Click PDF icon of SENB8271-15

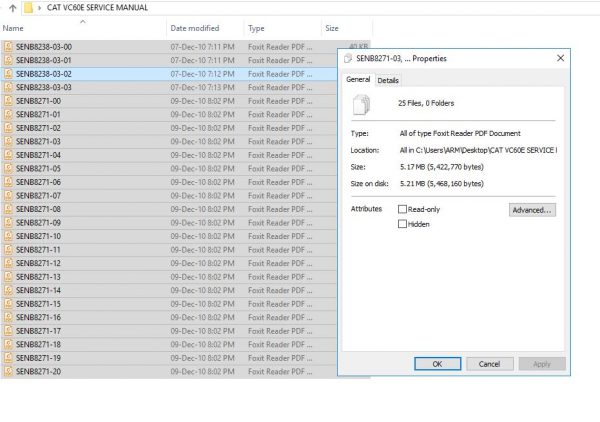point(8,304)
